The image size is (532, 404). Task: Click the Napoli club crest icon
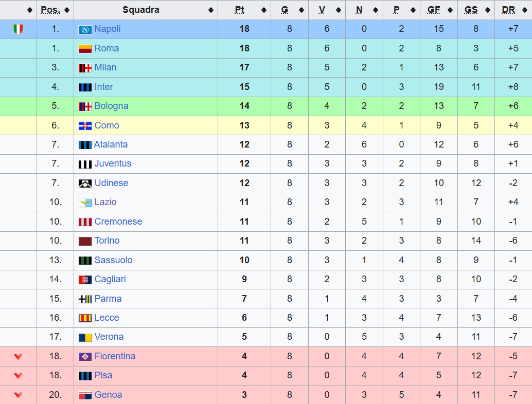pyautogui.click(x=85, y=29)
